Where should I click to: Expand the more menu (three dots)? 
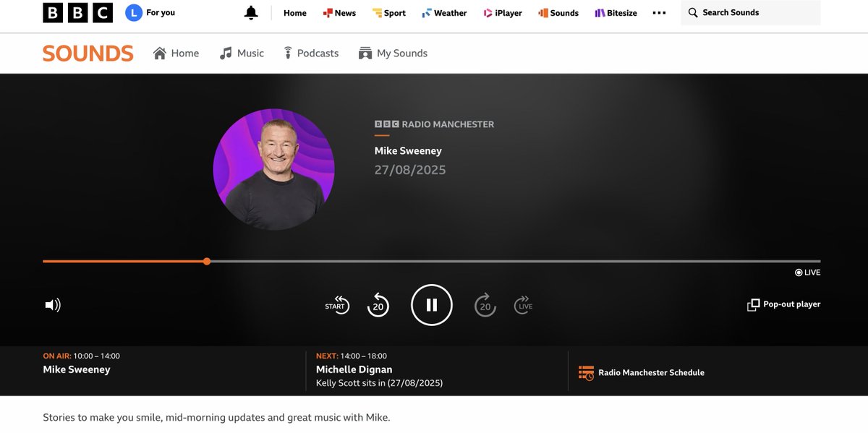coord(659,13)
